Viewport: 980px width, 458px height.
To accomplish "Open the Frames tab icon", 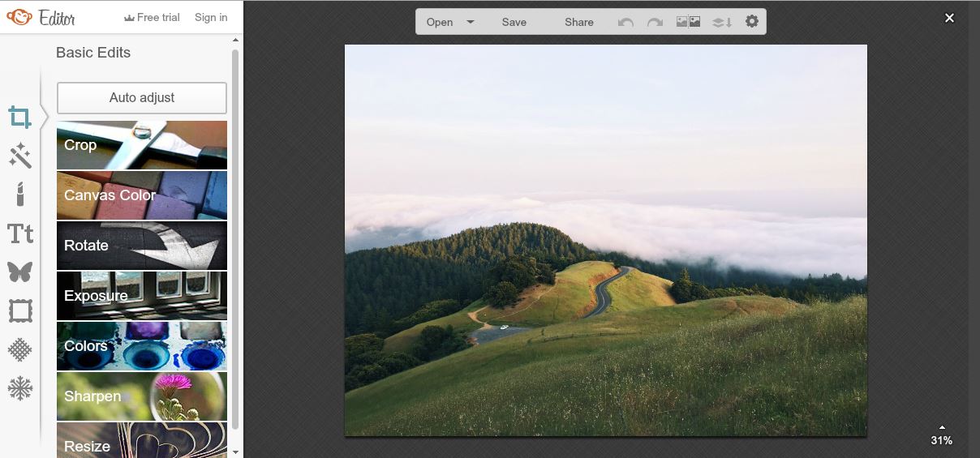I will click(19, 310).
